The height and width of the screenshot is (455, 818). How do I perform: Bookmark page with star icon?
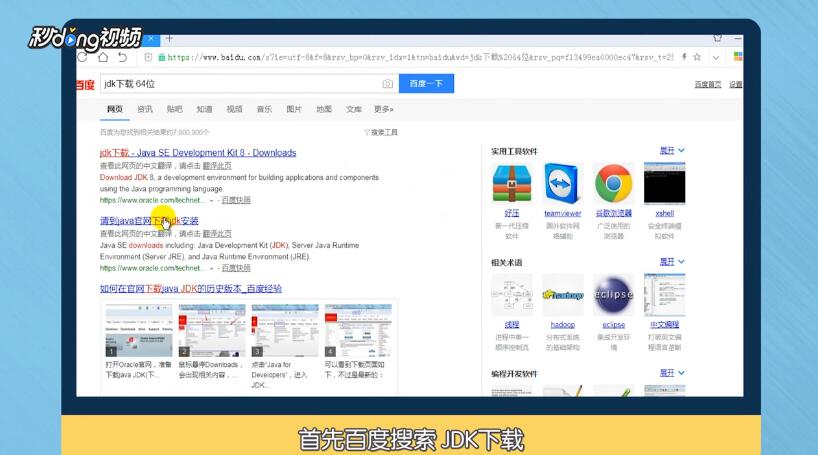pos(697,57)
